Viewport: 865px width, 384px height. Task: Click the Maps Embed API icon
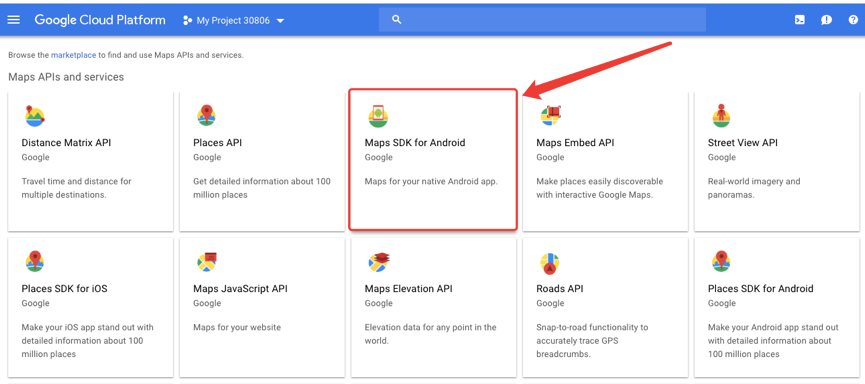550,115
